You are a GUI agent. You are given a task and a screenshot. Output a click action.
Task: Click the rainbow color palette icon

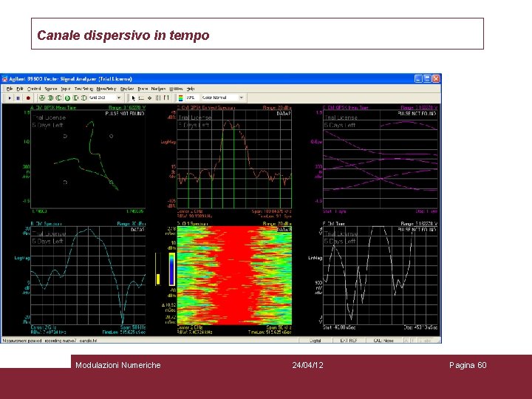[180, 98]
